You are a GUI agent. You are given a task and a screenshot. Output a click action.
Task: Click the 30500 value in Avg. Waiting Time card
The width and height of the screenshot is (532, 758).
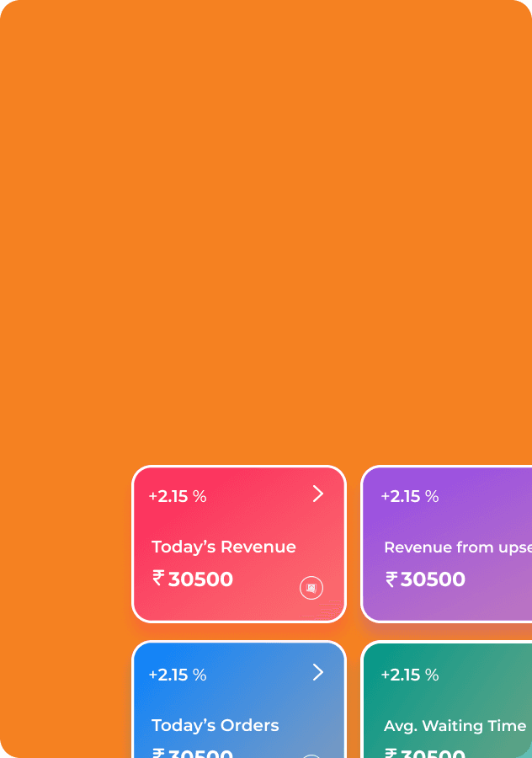[433, 753]
